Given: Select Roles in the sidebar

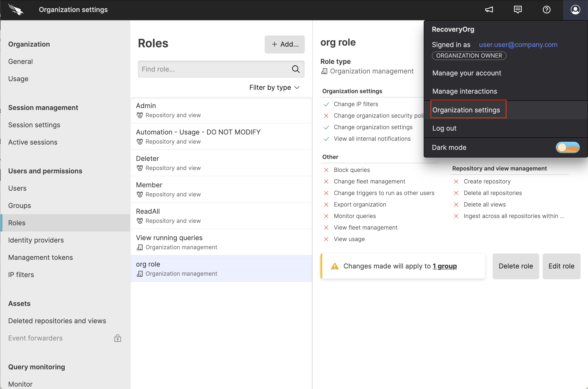Looking at the screenshot, I should [65, 223].
